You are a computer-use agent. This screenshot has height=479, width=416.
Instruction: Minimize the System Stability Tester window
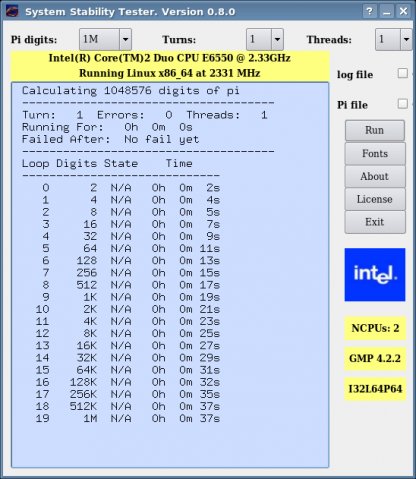click(387, 11)
